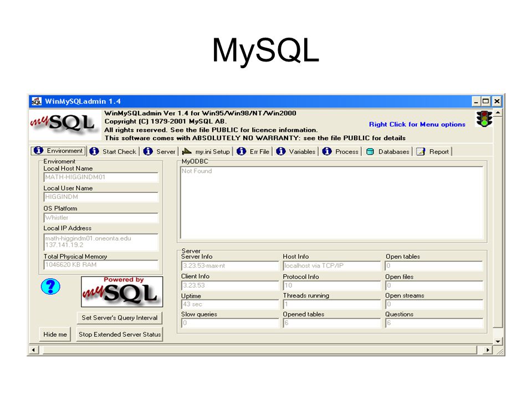
Task: Click the Protocol Info field
Action: point(332,285)
